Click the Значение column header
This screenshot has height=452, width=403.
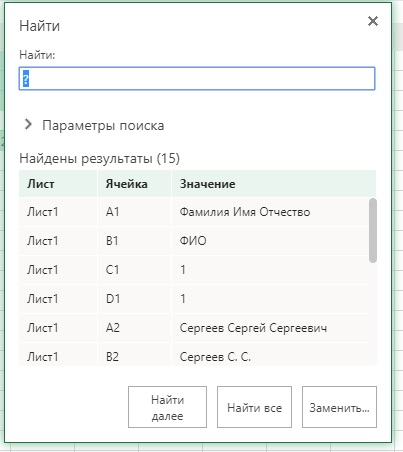274,184
